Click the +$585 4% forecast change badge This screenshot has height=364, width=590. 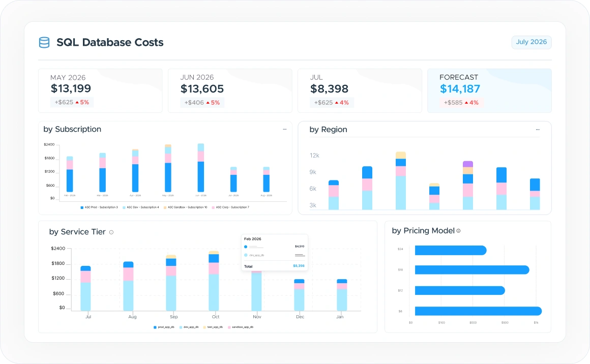point(461,103)
